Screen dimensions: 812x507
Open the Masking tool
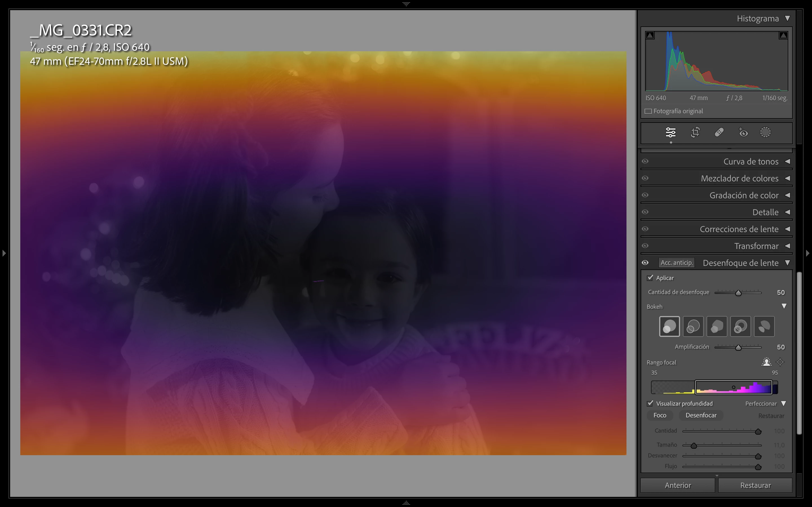click(x=765, y=132)
